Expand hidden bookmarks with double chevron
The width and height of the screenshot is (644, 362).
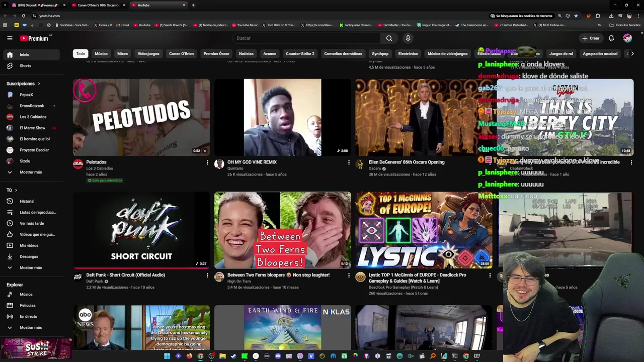pos(599,25)
